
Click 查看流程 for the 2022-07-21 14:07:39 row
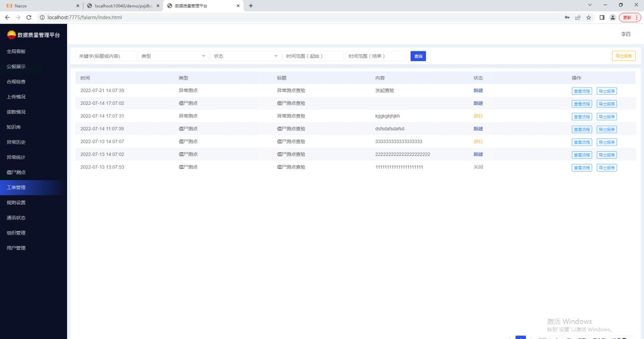581,91
